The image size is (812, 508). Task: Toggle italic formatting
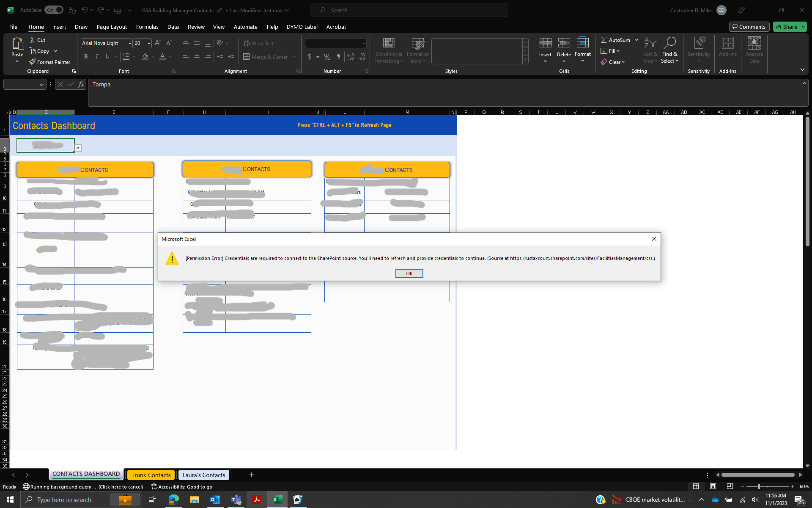click(x=96, y=56)
